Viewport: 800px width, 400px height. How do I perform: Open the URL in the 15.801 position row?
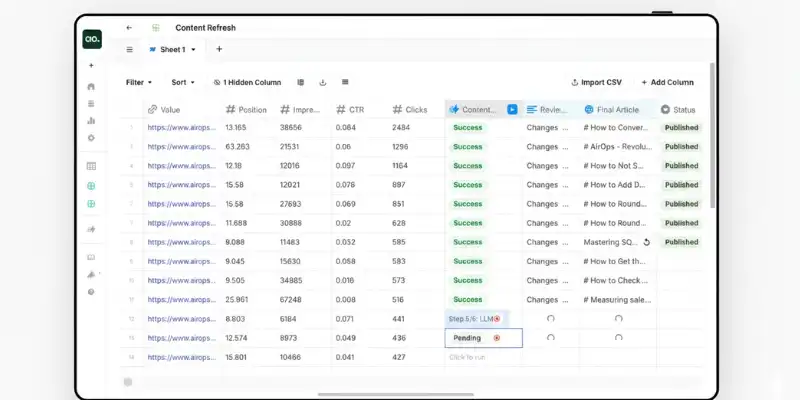pyautogui.click(x=182, y=357)
